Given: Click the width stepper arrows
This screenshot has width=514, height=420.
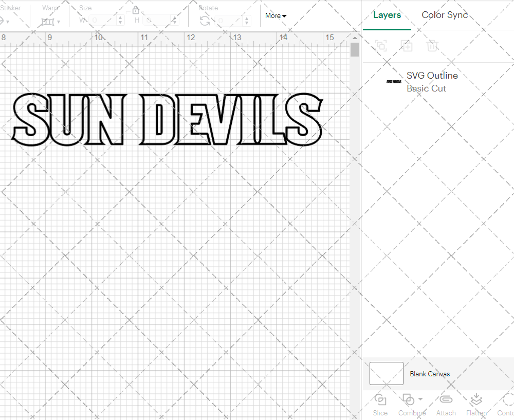Looking at the screenshot, I should tap(120, 21).
